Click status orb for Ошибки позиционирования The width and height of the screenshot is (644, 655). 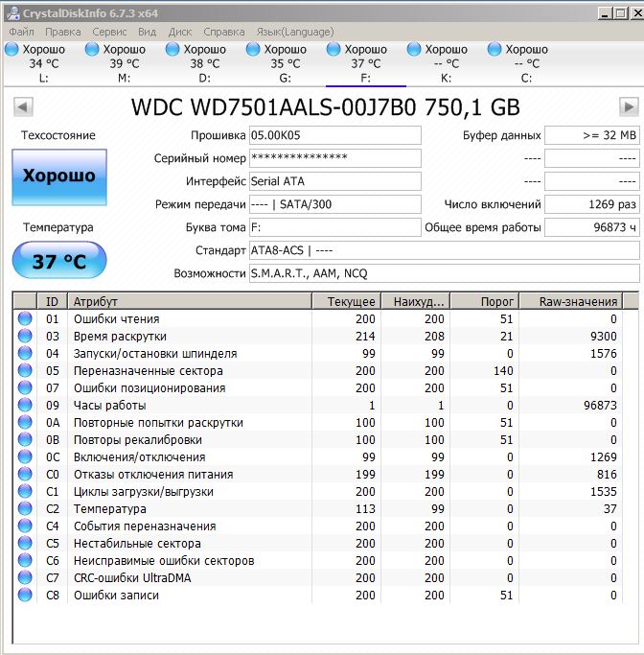click(25, 387)
